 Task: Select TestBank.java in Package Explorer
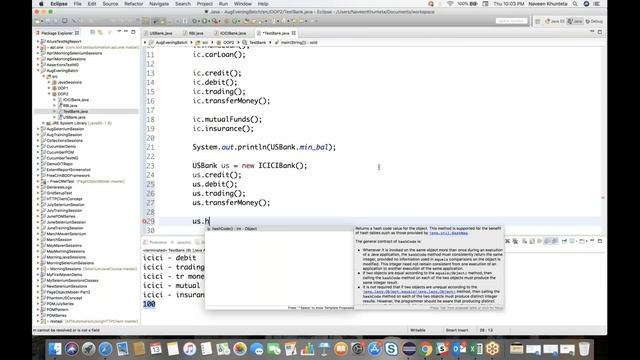click(75, 111)
